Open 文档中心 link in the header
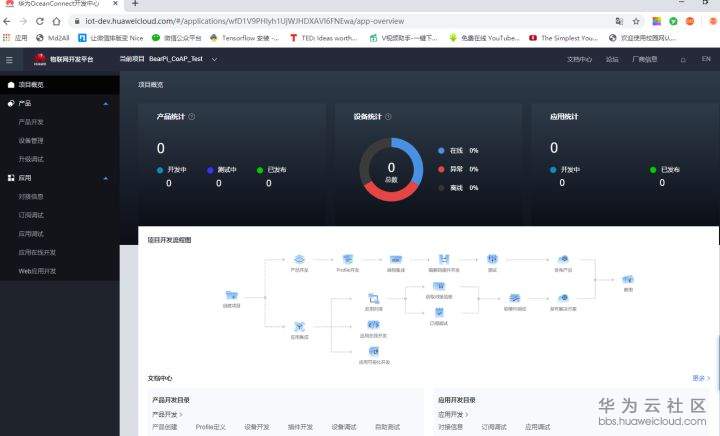This screenshot has width=720, height=436. (579, 60)
